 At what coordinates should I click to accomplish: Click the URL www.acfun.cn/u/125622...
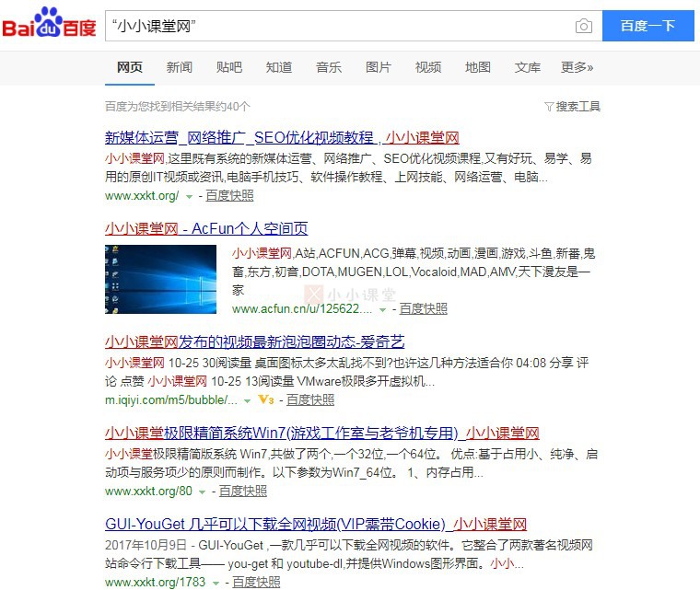(302, 309)
